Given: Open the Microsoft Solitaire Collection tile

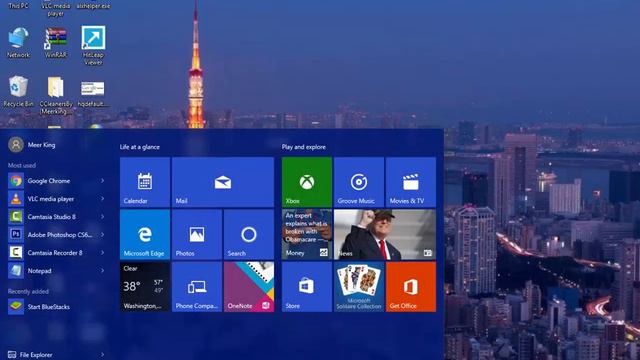Looking at the screenshot, I should pos(359,287).
